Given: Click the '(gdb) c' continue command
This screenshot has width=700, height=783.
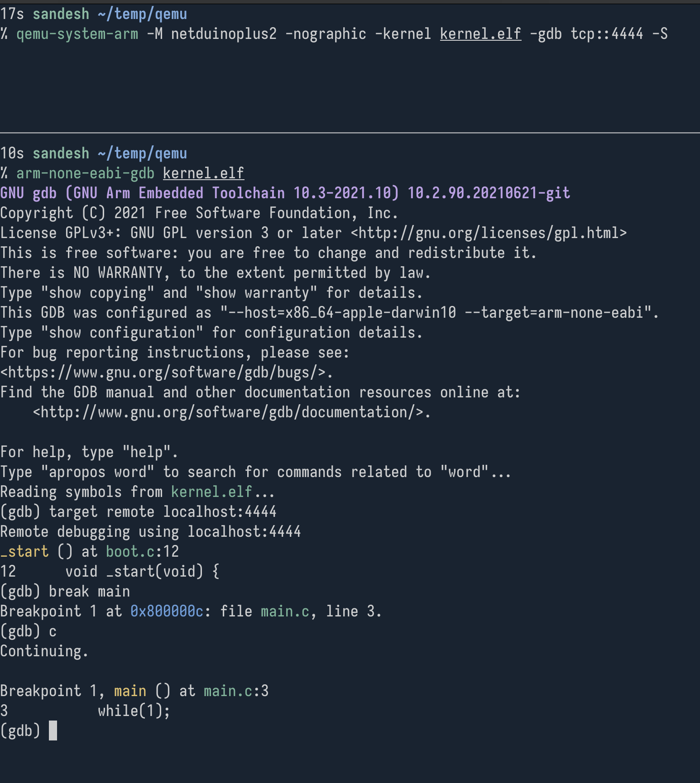Looking at the screenshot, I should coord(29,631).
